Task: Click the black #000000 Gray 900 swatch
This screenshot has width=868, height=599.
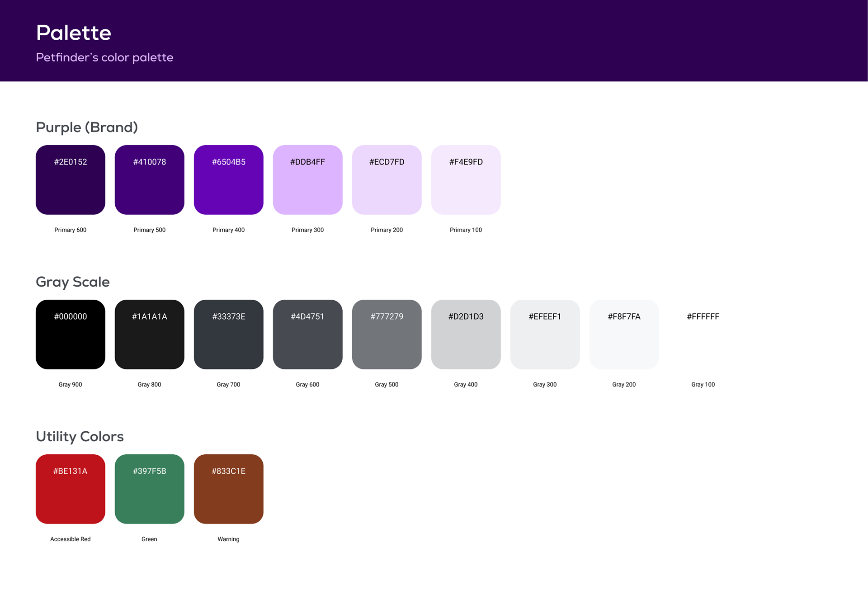Action: [71, 335]
